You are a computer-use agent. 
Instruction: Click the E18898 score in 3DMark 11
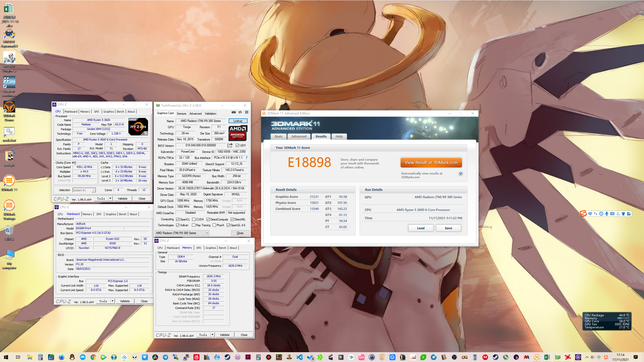tap(309, 162)
